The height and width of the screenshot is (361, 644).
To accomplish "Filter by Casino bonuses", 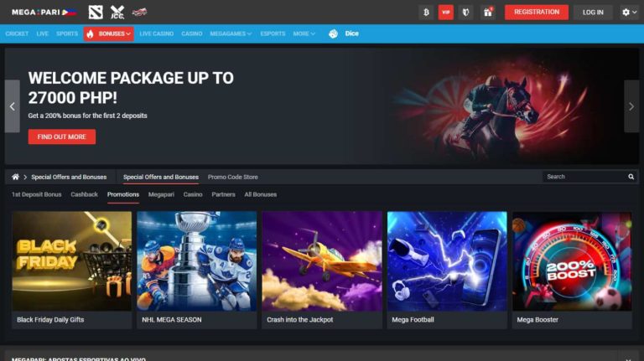I will [193, 194].
